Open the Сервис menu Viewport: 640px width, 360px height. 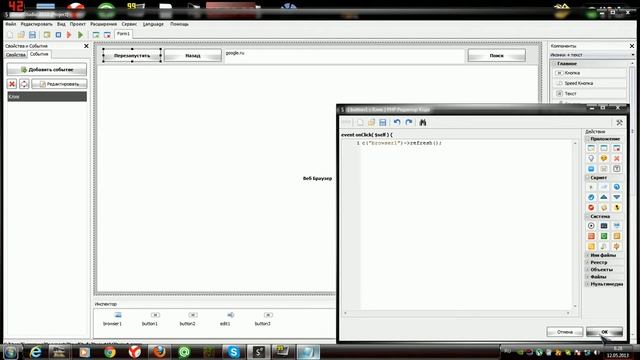pyautogui.click(x=129, y=24)
